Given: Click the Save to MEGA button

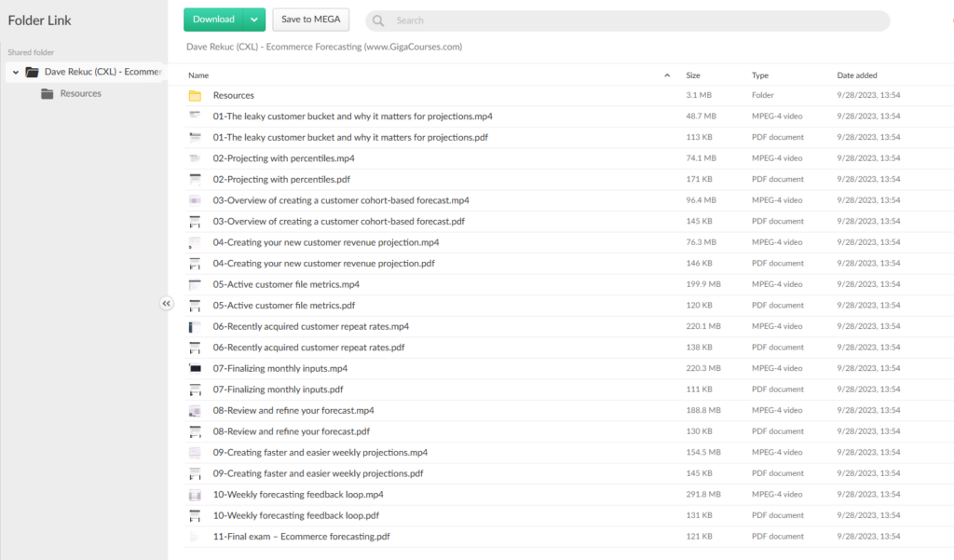Looking at the screenshot, I should (310, 20).
